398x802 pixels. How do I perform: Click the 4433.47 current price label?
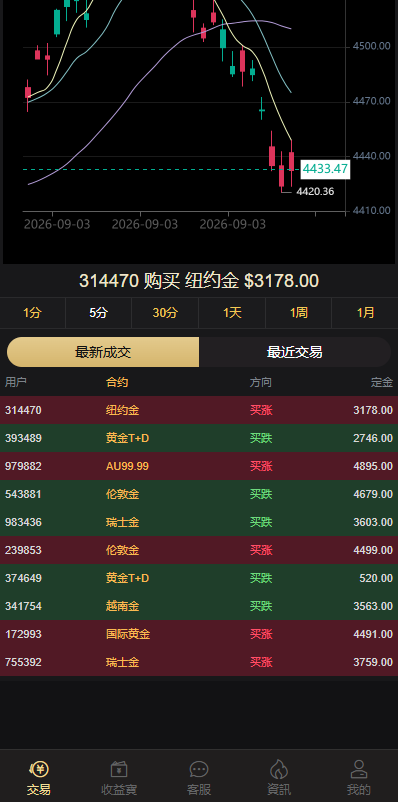pos(325,169)
